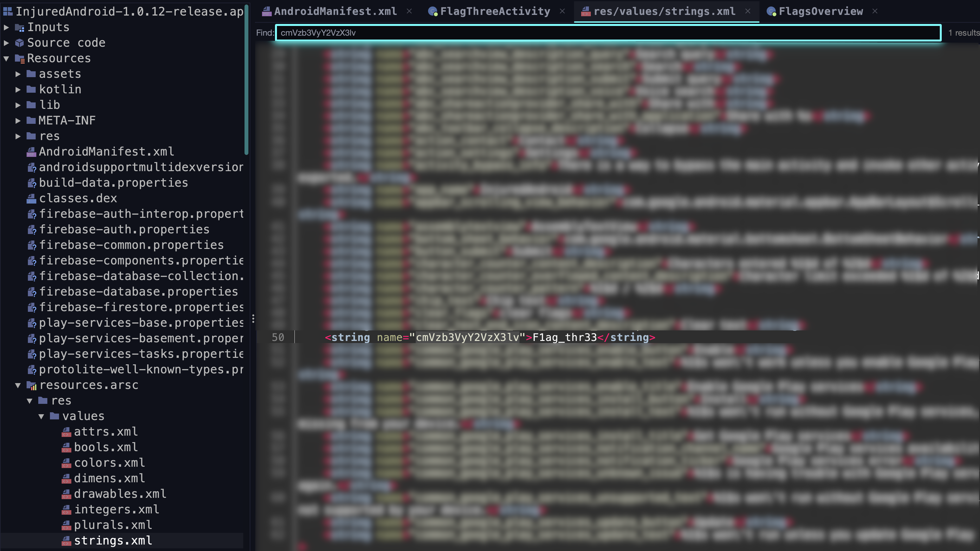Expand the META-INF folder
This screenshot has width=980, height=551.
pyautogui.click(x=18, y=121)
